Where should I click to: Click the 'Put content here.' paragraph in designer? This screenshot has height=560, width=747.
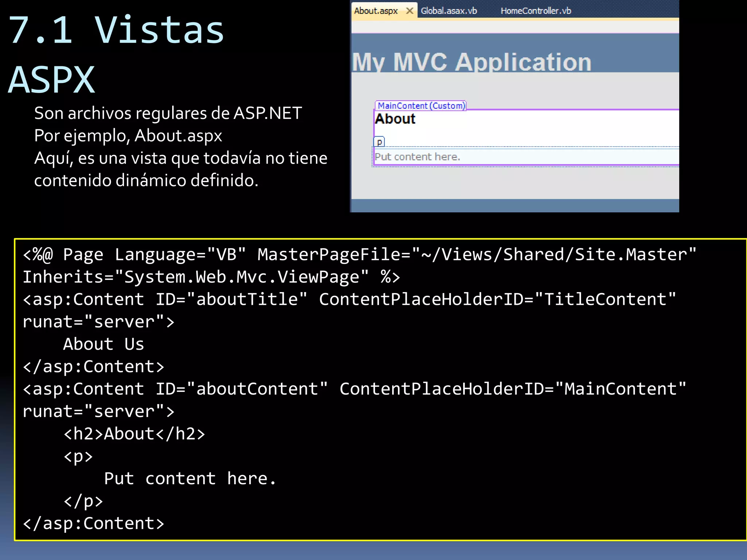pyautogui.click(x=417, y=157)
